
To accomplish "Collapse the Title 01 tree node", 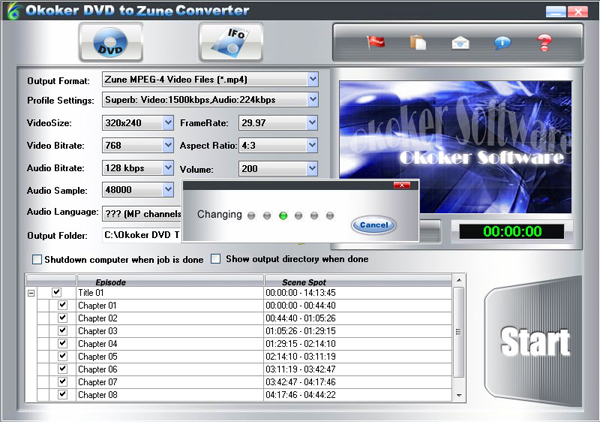I will point(31,293).
